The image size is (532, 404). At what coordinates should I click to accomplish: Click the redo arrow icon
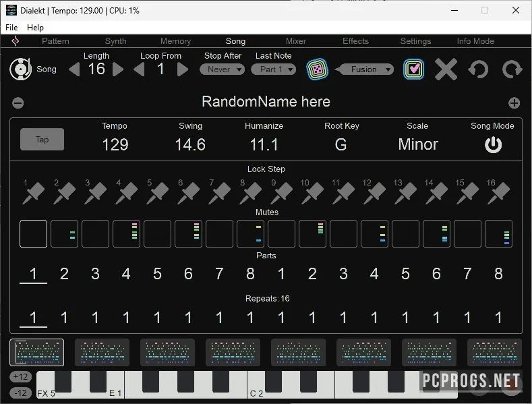pos(512,69)
